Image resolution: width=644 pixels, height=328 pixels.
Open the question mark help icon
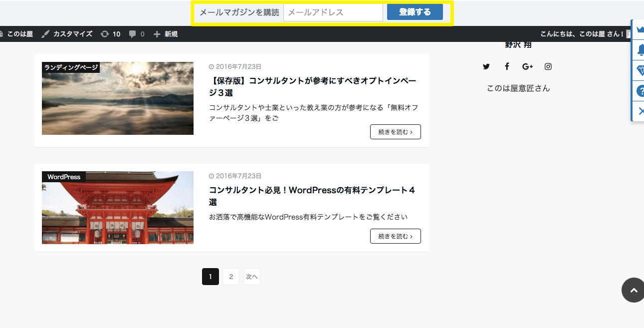(639, 91)
